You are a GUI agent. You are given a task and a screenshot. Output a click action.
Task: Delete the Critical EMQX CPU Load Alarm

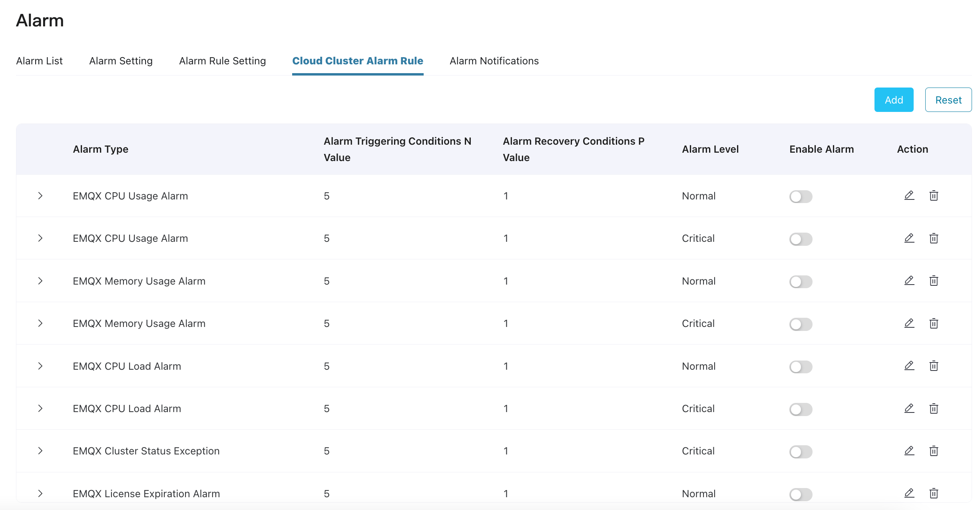point(934,408)
